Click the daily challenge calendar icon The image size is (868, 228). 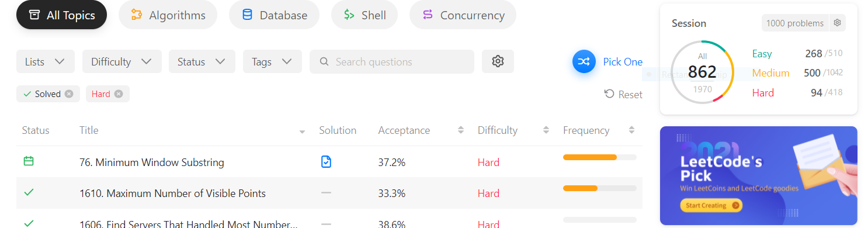tap(28, 161)
